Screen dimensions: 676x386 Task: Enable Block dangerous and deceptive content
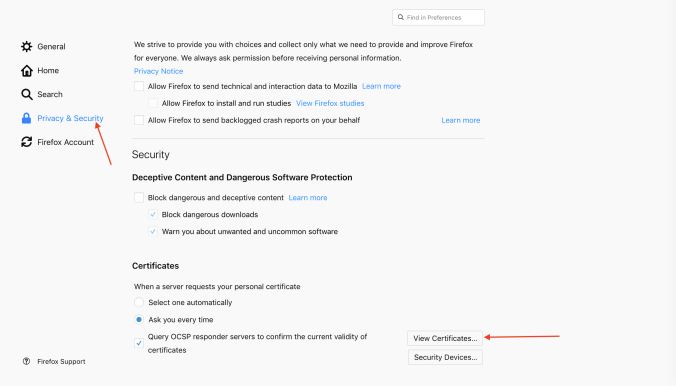(x=139, y=198)
